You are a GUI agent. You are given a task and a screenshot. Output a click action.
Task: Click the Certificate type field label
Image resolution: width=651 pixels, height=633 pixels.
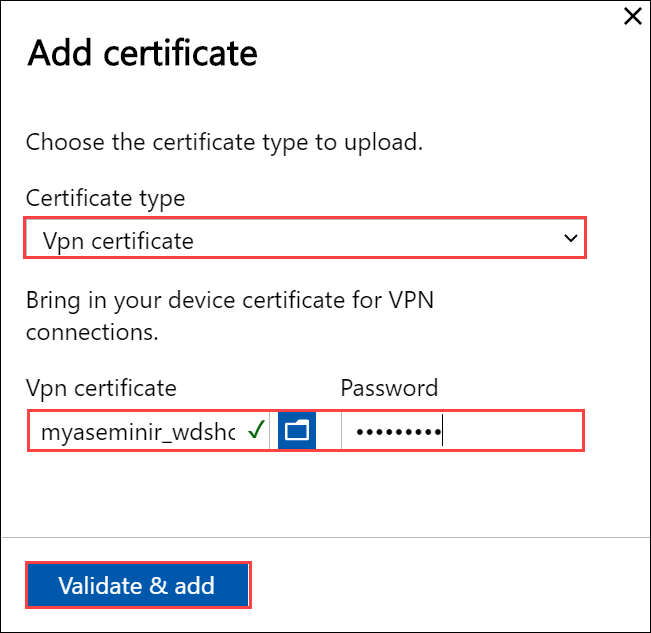[105, 198]
